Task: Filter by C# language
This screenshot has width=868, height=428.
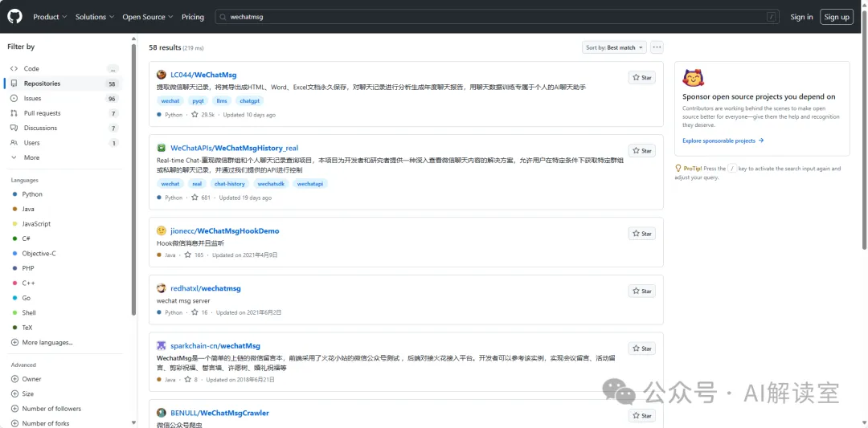Action: point(26,238)
